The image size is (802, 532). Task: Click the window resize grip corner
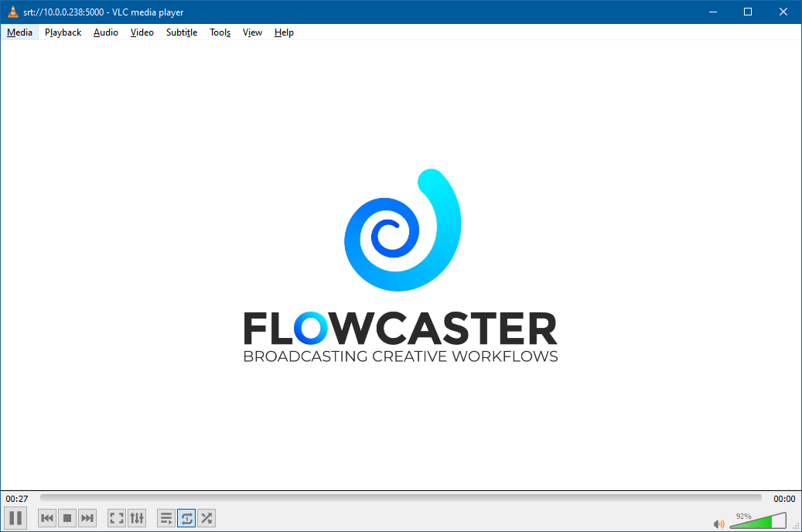point(797,527)
